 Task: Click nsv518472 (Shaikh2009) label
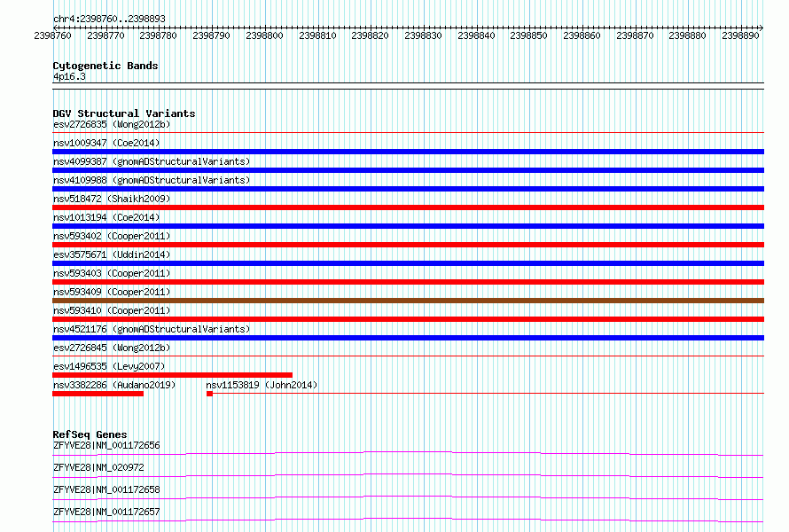point(112,199)
